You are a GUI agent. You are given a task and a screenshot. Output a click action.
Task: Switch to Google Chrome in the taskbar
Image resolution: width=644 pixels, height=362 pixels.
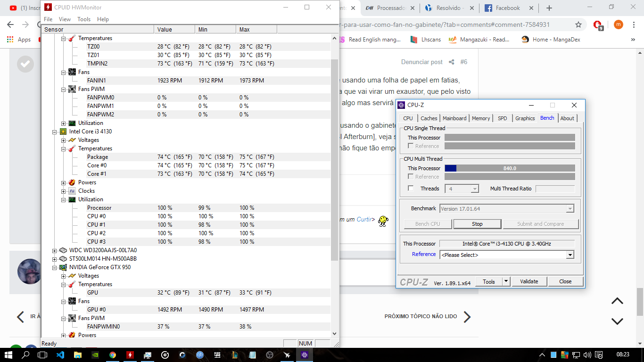pyautogui.click(x=113, y=355)
